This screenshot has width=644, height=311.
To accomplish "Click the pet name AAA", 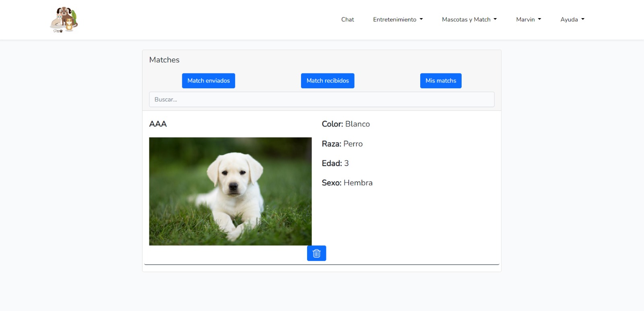I will point(158,124).
